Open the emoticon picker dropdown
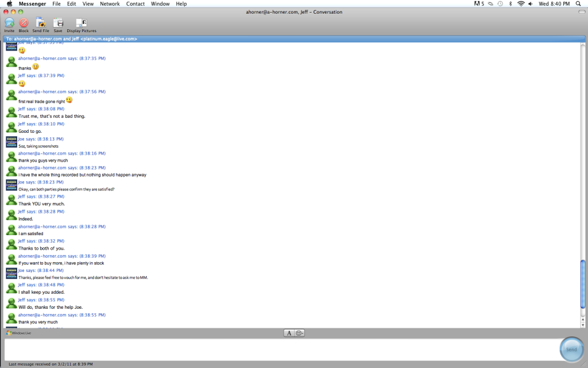The height and width of the screenshot is (368, 588). point(299,333)
